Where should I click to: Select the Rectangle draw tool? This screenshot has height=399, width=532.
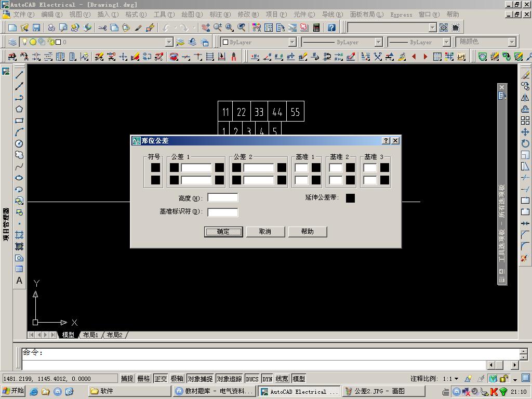pyautogui.click(x=19, y=121)
